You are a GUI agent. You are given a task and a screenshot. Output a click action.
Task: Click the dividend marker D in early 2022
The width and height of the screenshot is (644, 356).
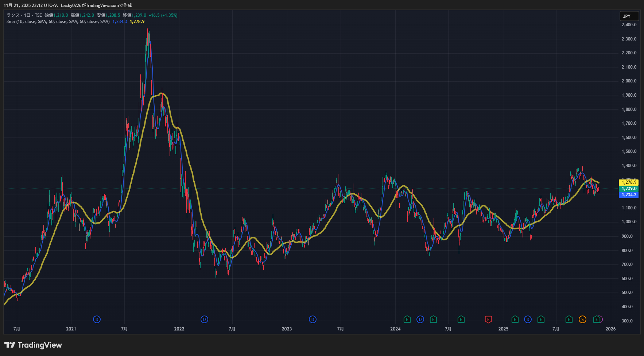point(204,320)
